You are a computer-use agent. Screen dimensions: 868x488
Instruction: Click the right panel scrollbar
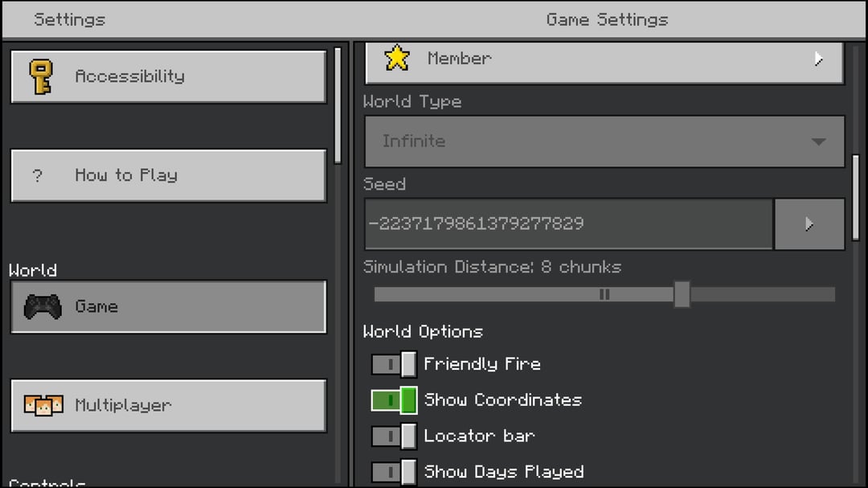(x=856, y=197)
